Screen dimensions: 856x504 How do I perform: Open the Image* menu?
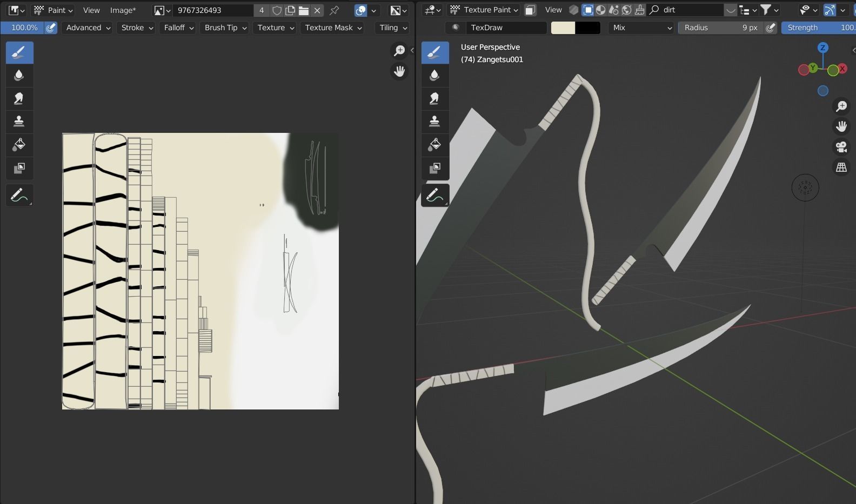(x=123, y=10)
